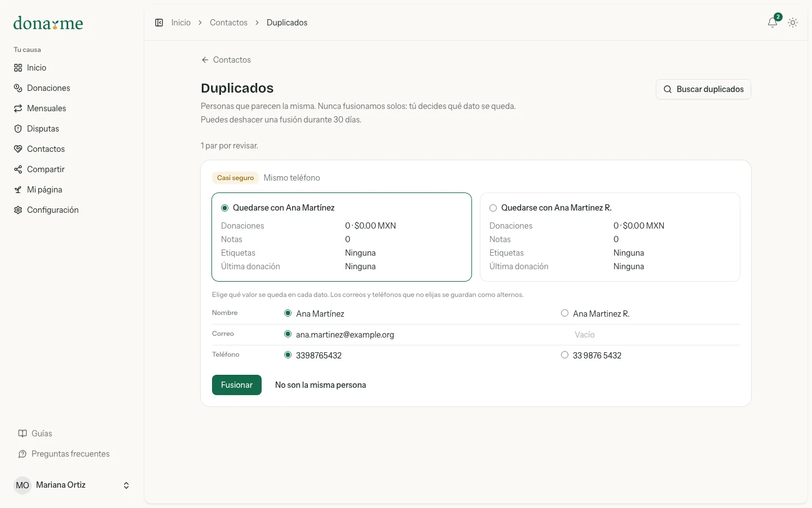Choose name Ana Martinez R. radio

click(x=565, y=313)
